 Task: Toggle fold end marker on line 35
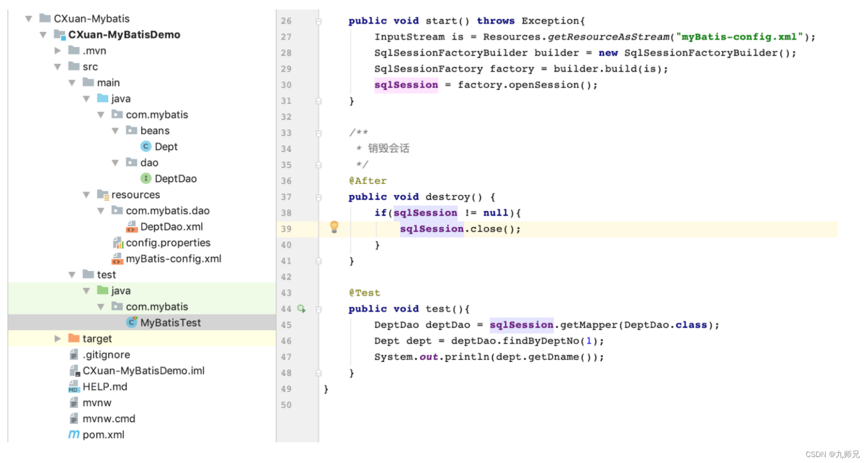pos(319,165)
